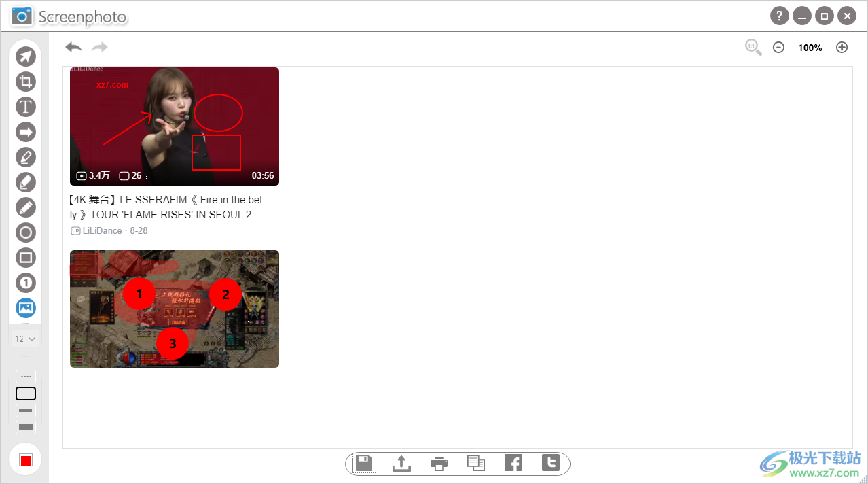Print the current image
Screen dimensions: 868x484
coord(439,463)
